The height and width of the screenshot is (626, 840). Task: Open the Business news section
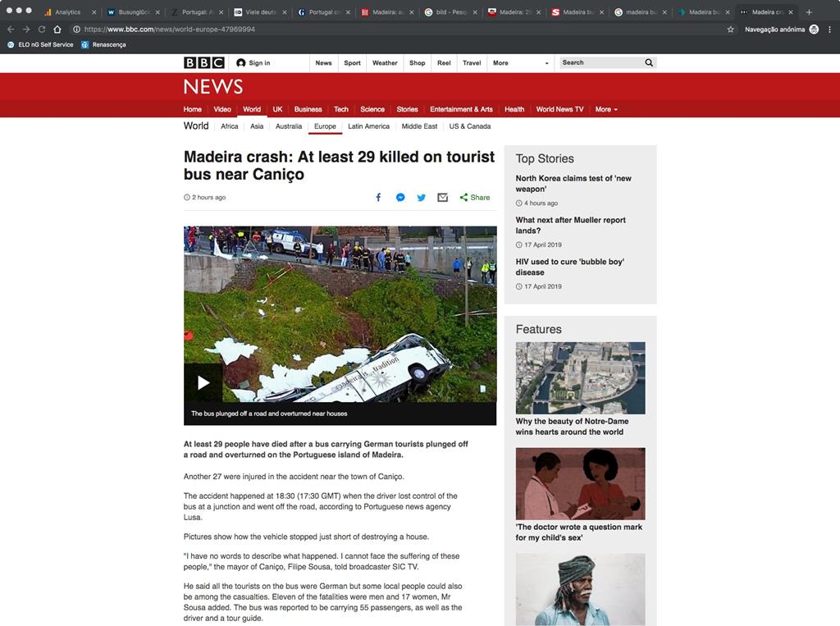pos(308,109)
